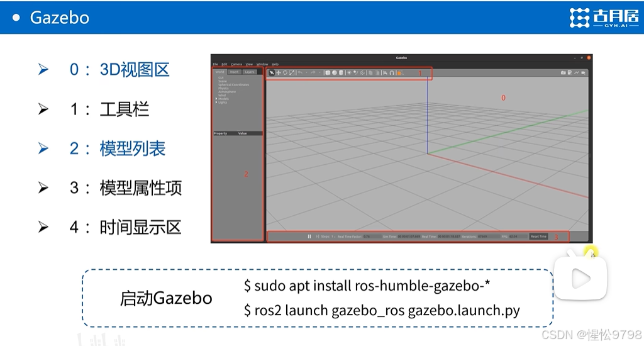Open the Window menu

pos(262,64)
